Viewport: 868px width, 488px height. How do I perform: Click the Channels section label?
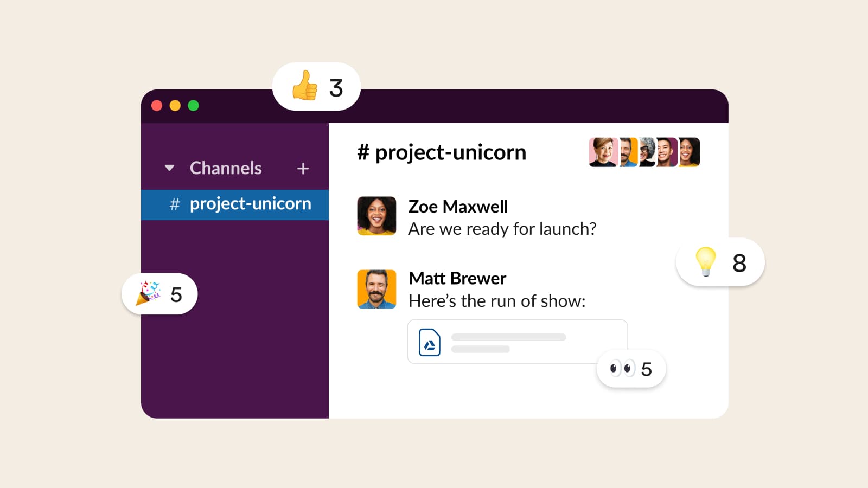click(226, 168)
